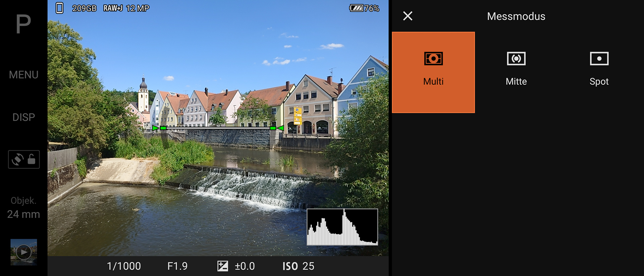The image size is (644, 276).
Task: Tap the F1.9 aperture value
Action: pyautogui.click(x=177, y=266)
